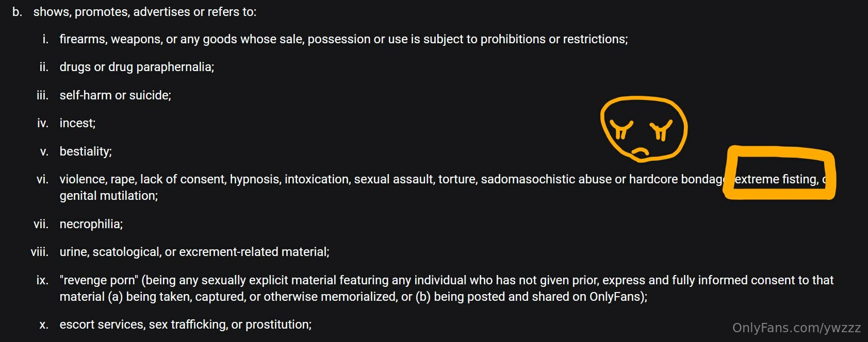Click the roman numeral "iv." marker
This screenshot has height=342, width=868.
pyautogui.click(x=42, y=123)
